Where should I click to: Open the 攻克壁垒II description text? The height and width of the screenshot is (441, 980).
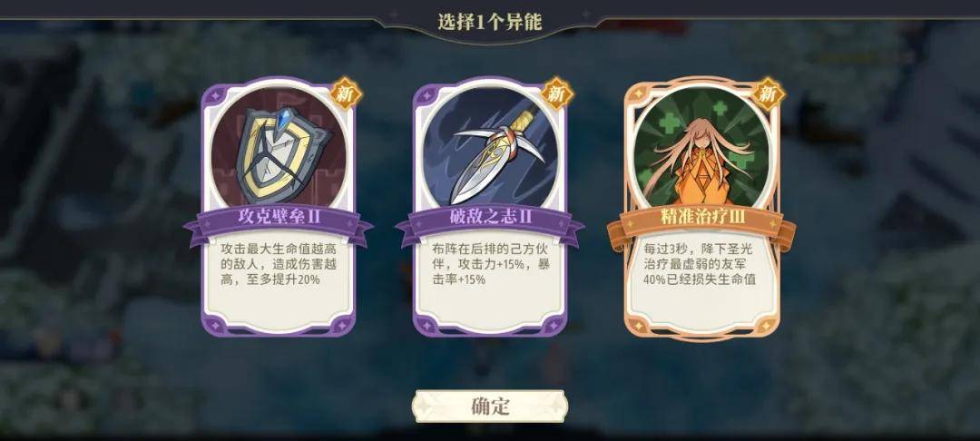(x=279, y=263)
